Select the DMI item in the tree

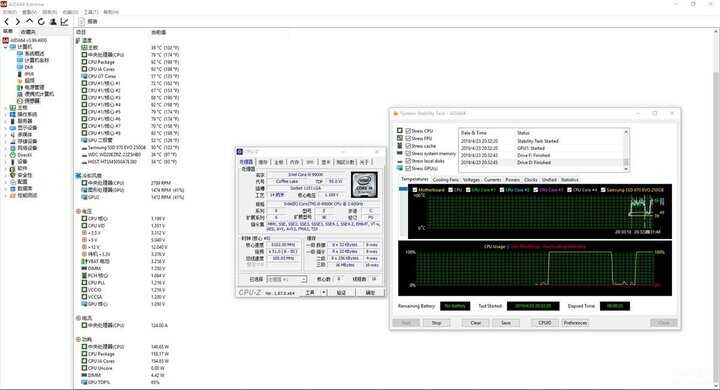(x=25, y=67)
